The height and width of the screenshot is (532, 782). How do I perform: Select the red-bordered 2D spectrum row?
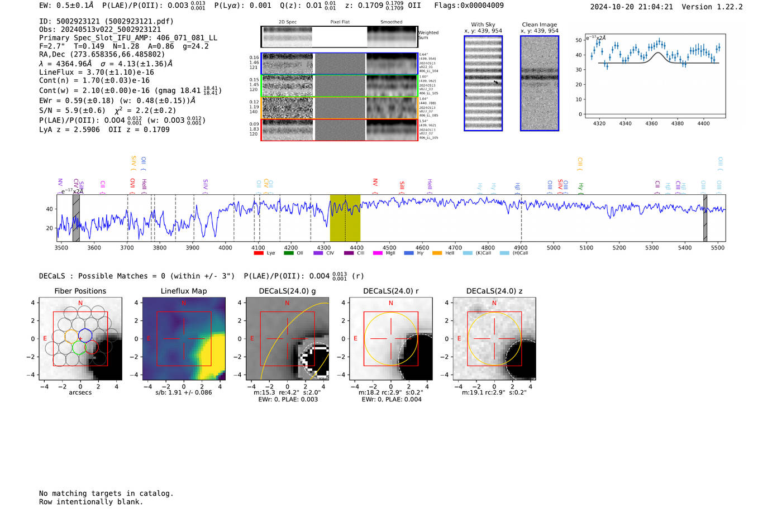339,130
